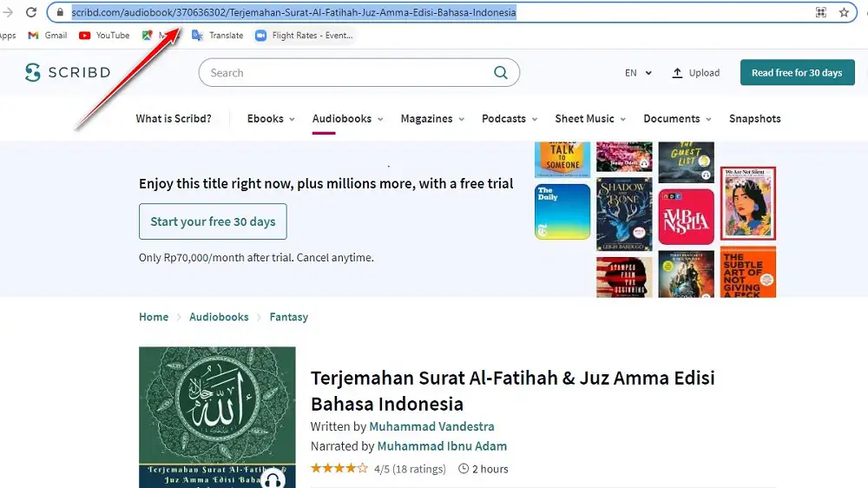Click Read free for 30 days button
This screenshot has width=868, height=488.
point(797,73)
